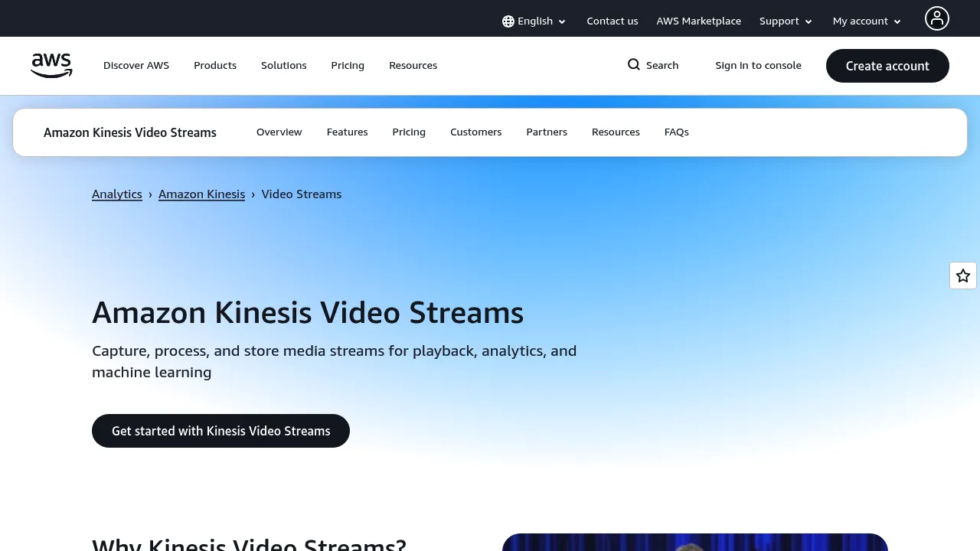This screenshot has width=980, height=551.
Task: Click the 'Video Streams' breadcrumb text
Action: [302, 194]
